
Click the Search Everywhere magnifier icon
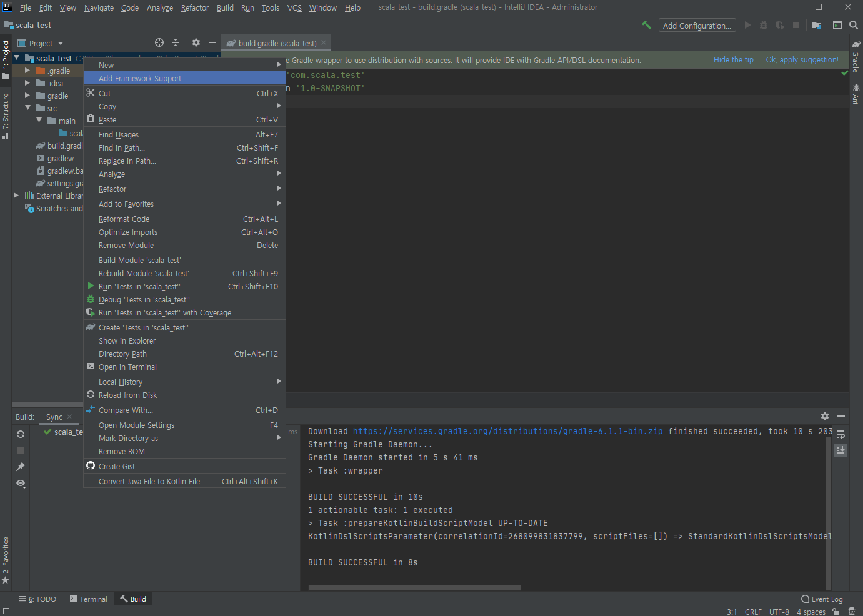(853, 26)
